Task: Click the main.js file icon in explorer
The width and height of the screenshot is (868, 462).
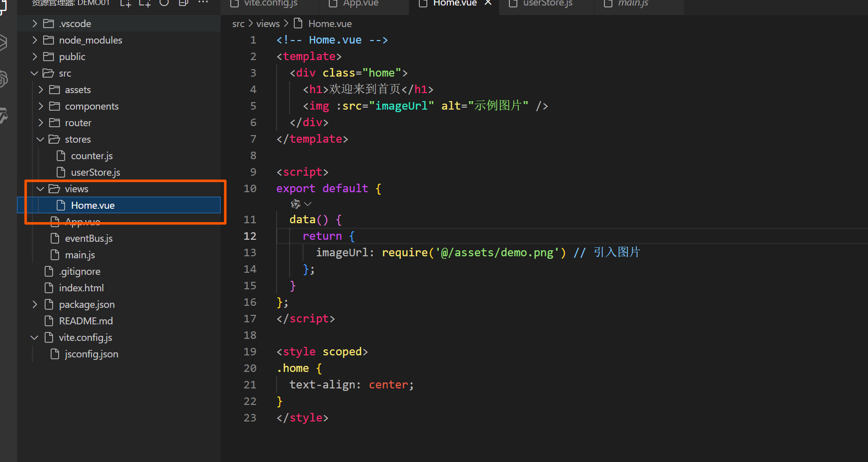Action: click(55, 255)
